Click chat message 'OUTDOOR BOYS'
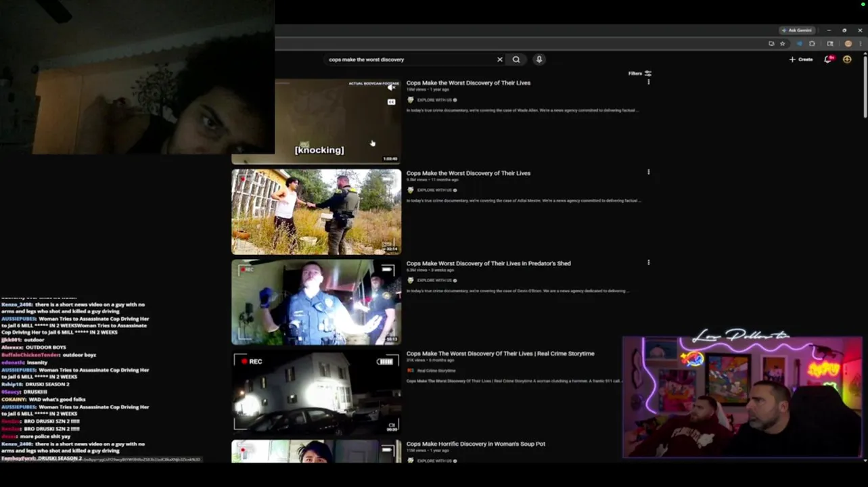The image size is (868, 487). click(x=45, y=348)
